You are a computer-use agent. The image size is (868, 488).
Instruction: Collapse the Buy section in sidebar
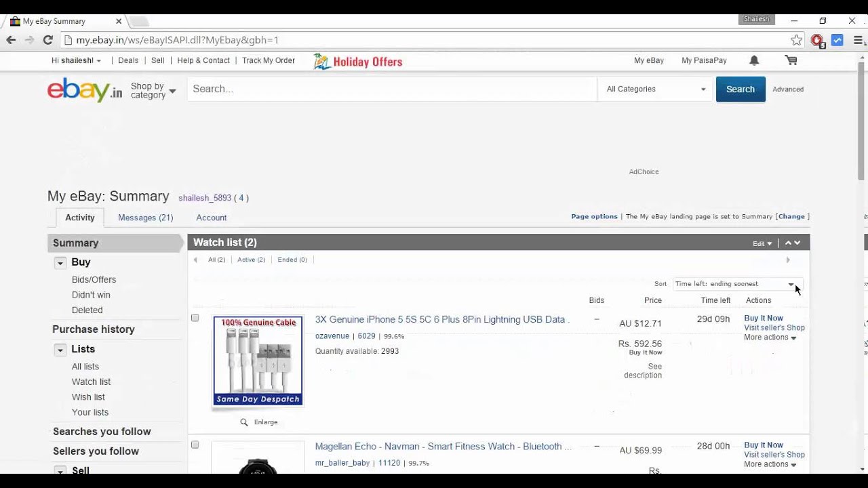(60, 263)
